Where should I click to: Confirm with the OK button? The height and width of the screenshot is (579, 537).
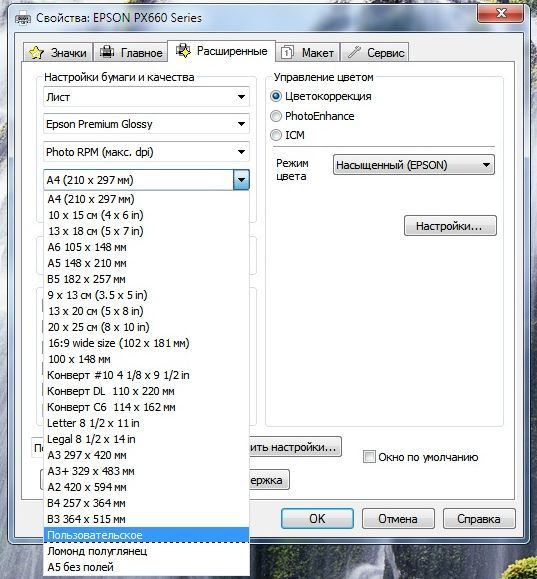click(x=317, y=518)
